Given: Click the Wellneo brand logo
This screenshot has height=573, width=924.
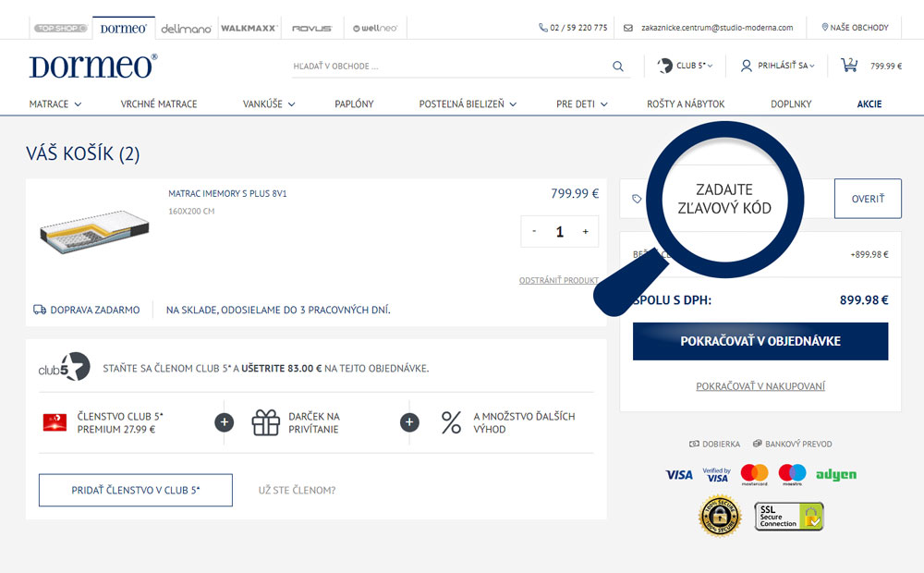Looking at the screenshot, I should [x=375, y=29].
